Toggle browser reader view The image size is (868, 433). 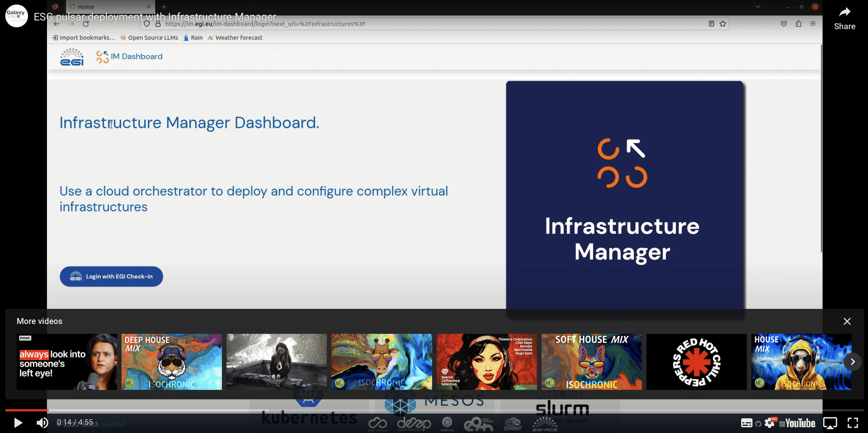click(x=711, y=24)
